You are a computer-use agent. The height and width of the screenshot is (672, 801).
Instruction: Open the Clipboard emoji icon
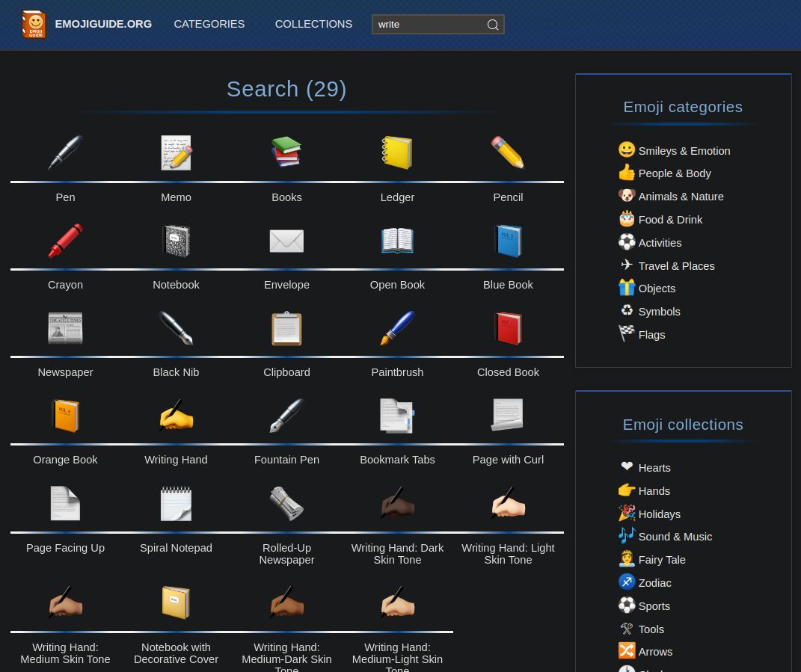click(286, 328)
